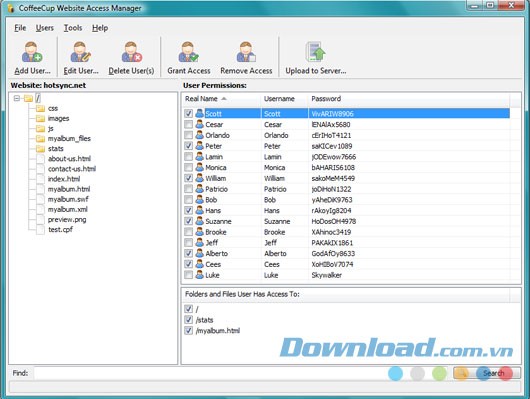Sort by Real Name column header
The height and width of the screenshot is (399, 530).
pos(221,99)
